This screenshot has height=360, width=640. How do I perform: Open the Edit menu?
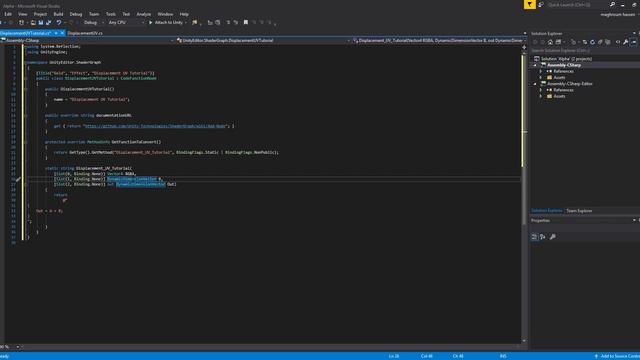(8, 14)
